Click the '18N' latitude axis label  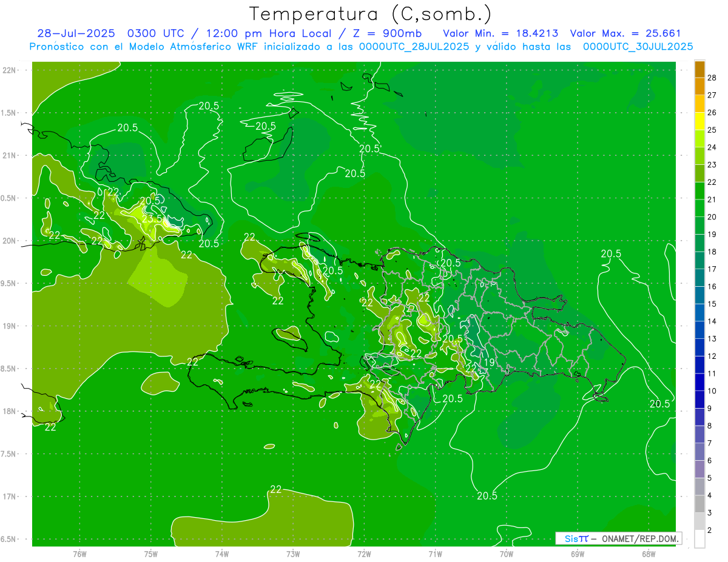click(10, 411)
